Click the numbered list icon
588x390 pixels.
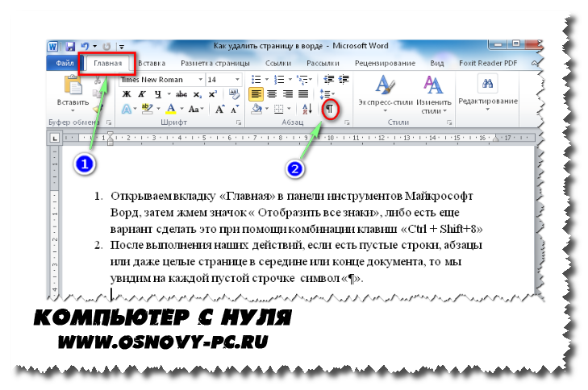pos(279,80)
